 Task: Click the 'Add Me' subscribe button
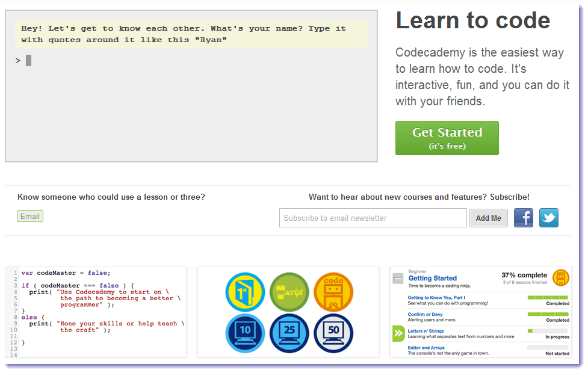488,218
